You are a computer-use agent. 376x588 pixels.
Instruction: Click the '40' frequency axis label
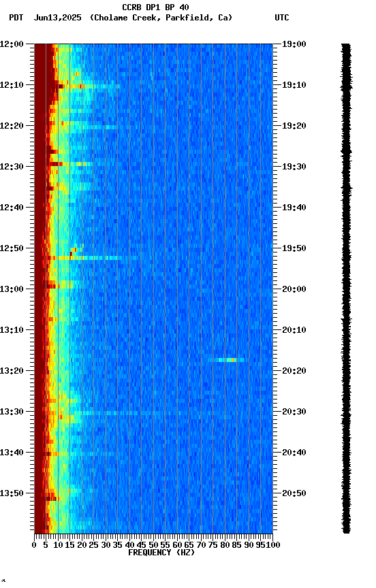pyautogui.click(x=129, y=545)
